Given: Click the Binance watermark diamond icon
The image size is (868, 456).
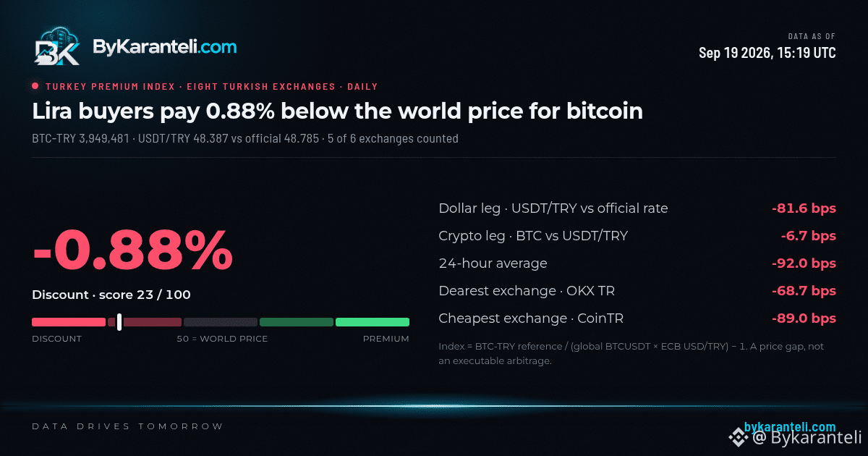Looking at the screenshot, I should point(739,436).
